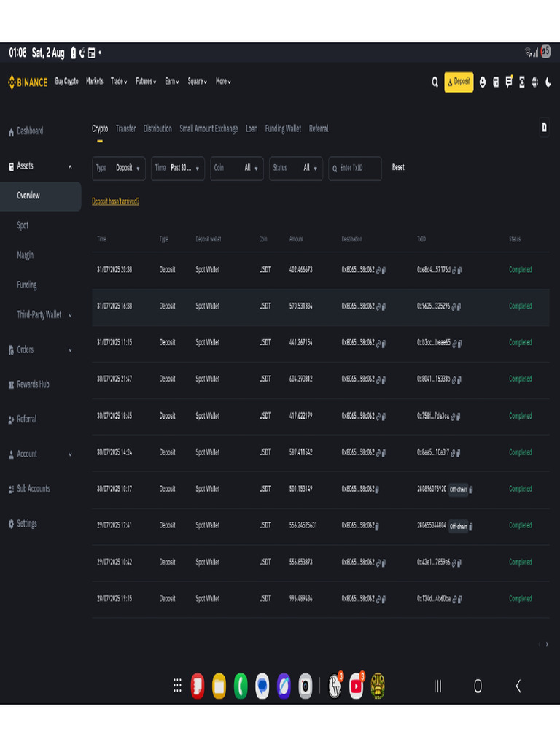Tap the Android back navigation arrow
Screen dimensions: 560x747
click(x=518, y=686)
